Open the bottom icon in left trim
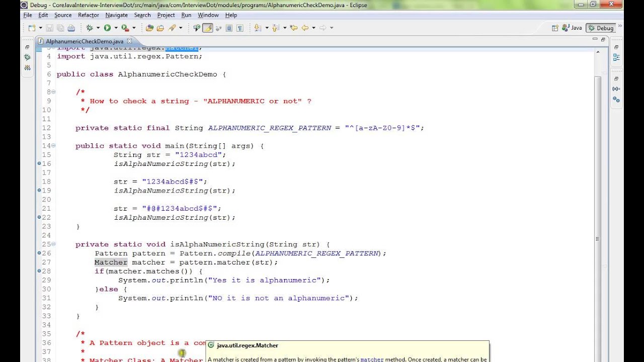This screenshot has height=362, width=644. click(x=27, y=67)
